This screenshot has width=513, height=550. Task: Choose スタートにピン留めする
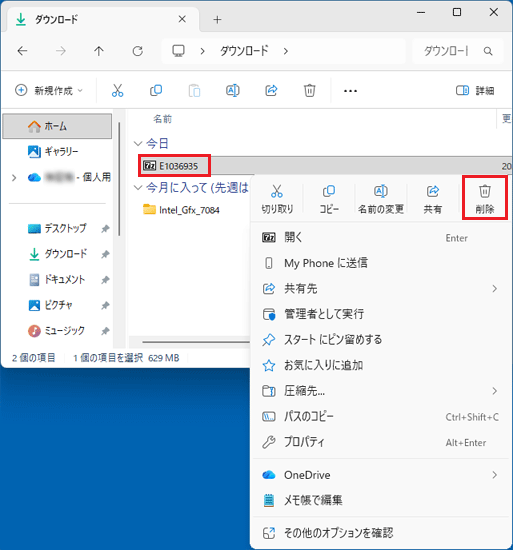[x=380, y=340]
